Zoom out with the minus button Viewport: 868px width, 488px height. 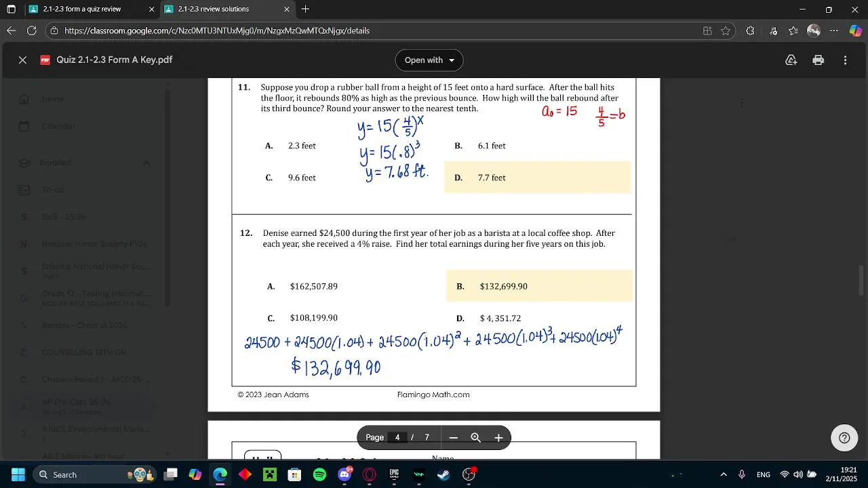pyautogui.click(x=454, y=437)
